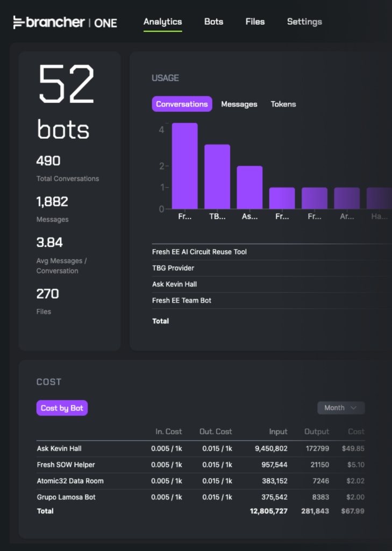Click the 957,544 input value

[x=274, y=465]
